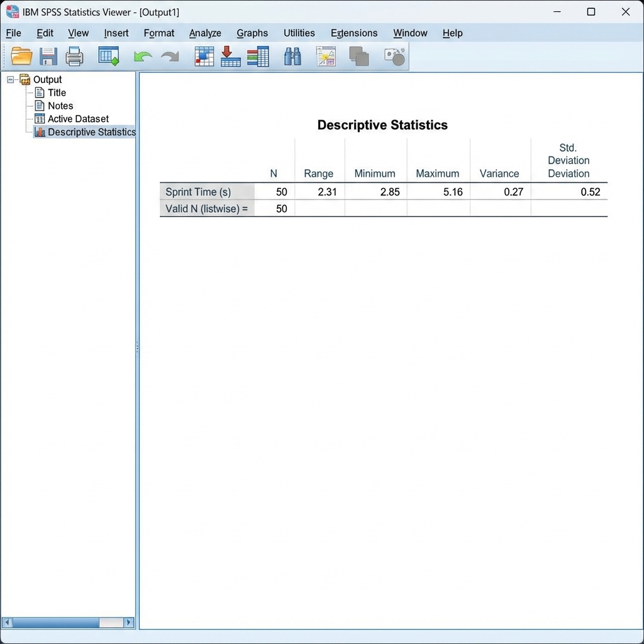
Task: Click the outline pane horizontal scrollbar thumb
Action: click(55, 623)
